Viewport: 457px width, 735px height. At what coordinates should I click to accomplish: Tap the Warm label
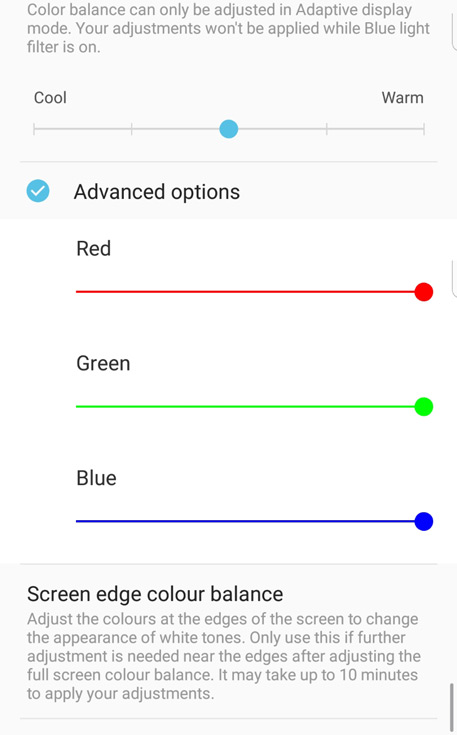click(x=402, y=98)
